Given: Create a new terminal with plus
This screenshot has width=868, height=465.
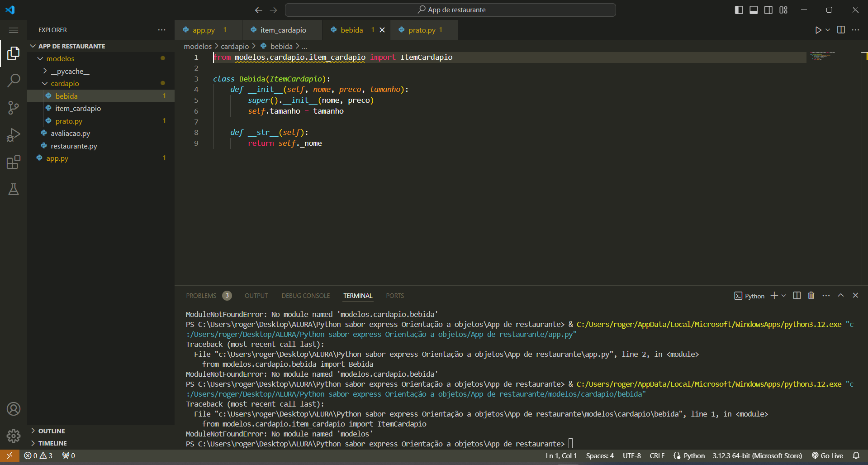Looking at the screenshot, I should pyautogui.click(x=774, y=296).
